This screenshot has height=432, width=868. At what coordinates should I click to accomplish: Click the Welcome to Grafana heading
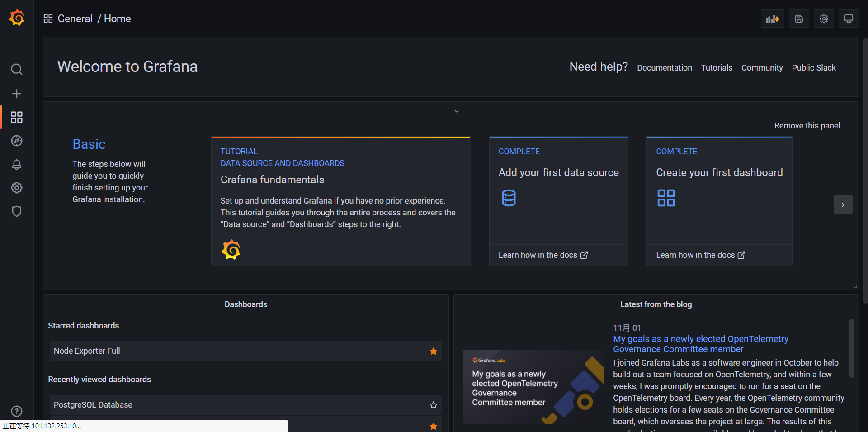[x=127, y=66]
